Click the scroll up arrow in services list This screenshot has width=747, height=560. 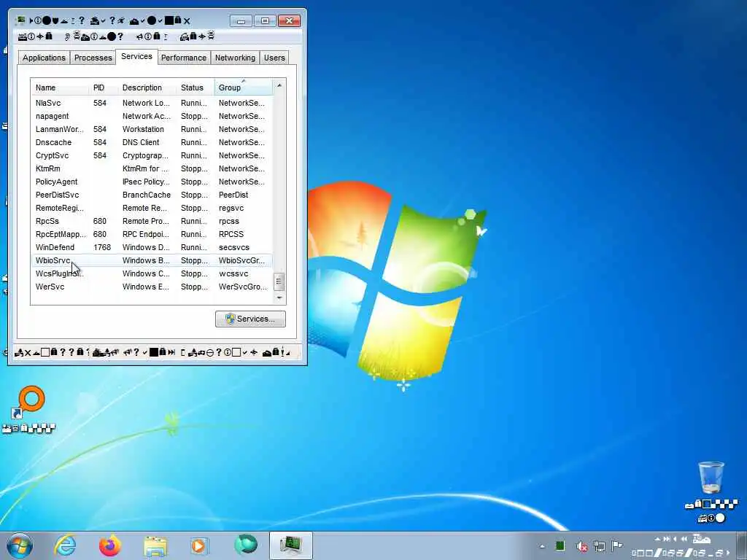(279, 86)
